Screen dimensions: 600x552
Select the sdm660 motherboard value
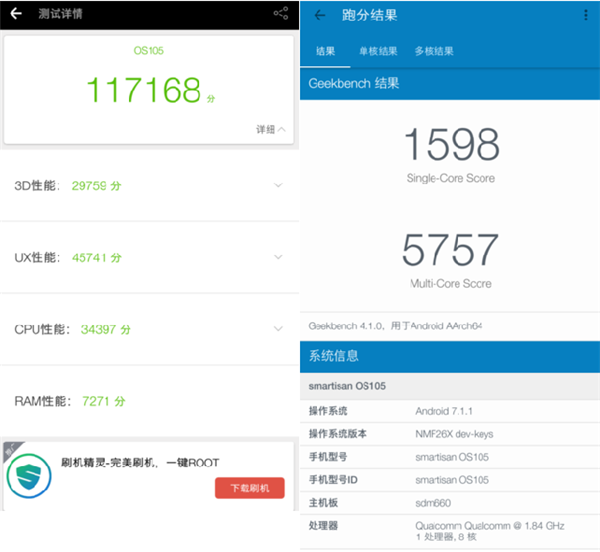tap(433, 503)
